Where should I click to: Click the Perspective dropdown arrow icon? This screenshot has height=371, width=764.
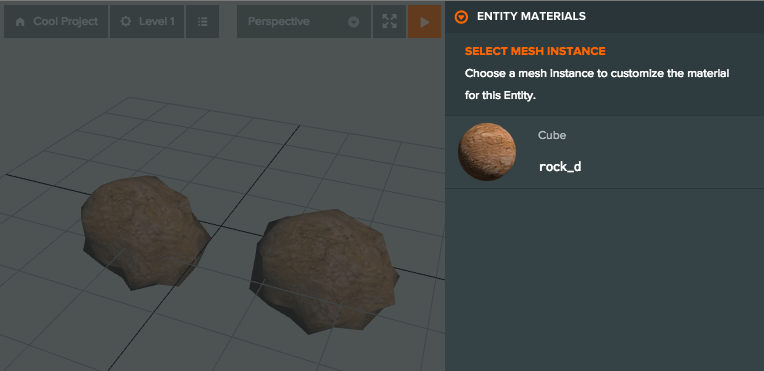pos(354,22)
